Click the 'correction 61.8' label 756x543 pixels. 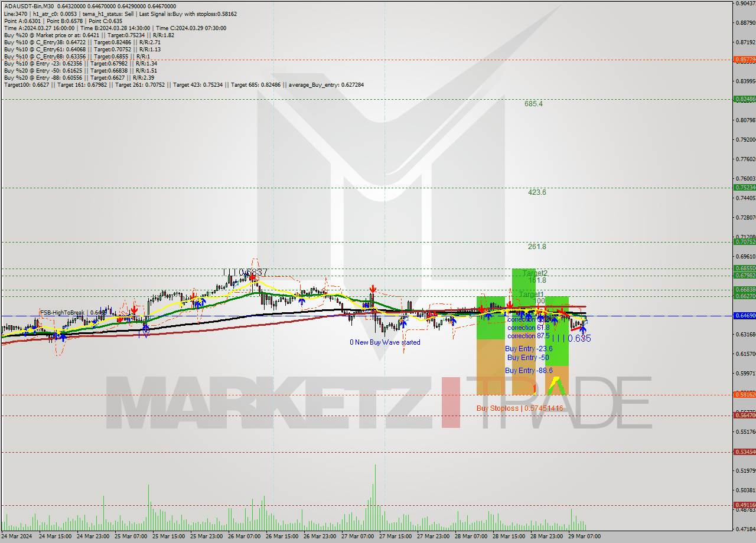tap(528, 327)
